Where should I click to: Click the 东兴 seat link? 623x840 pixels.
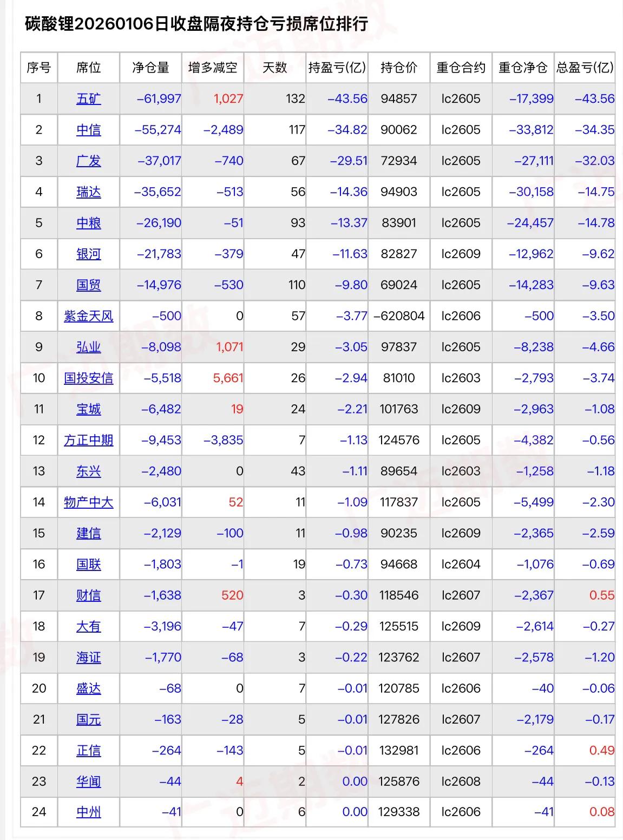click(88, 471)
